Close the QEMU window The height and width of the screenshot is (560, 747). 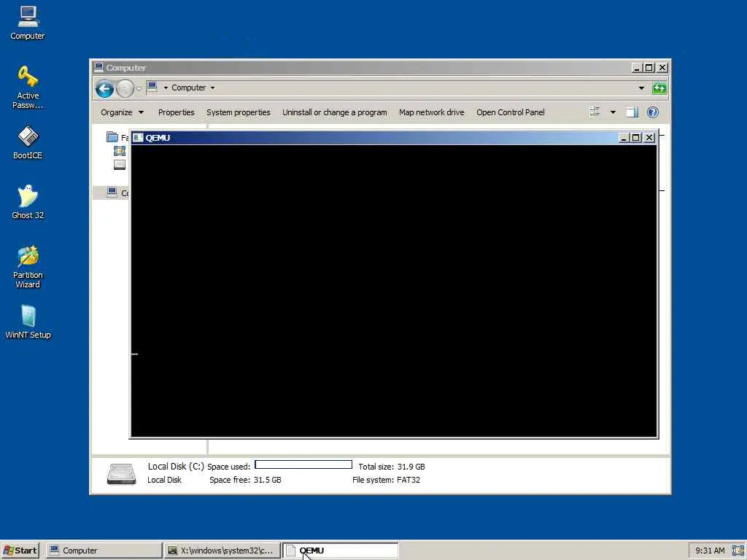(x=649, y=138)
